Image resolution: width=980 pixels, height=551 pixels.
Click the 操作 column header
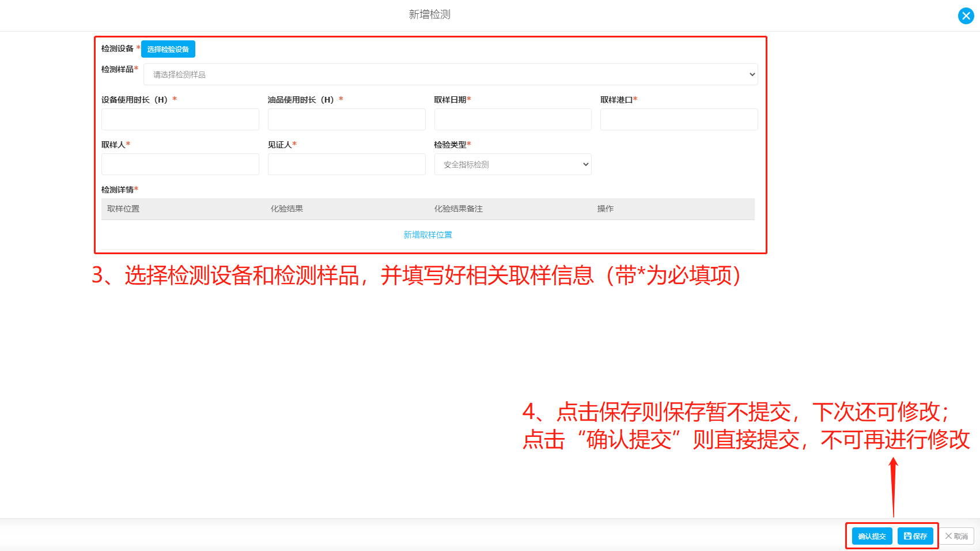point(606,209)
